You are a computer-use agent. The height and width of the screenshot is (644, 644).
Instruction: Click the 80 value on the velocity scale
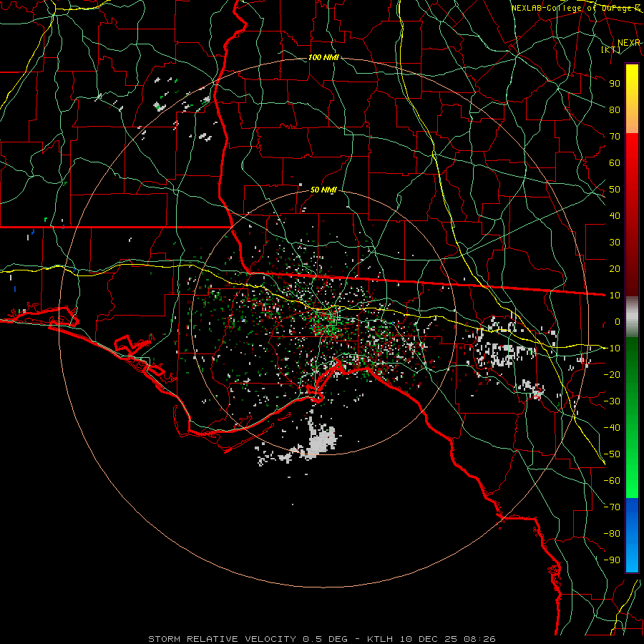(x=615, y=109)
